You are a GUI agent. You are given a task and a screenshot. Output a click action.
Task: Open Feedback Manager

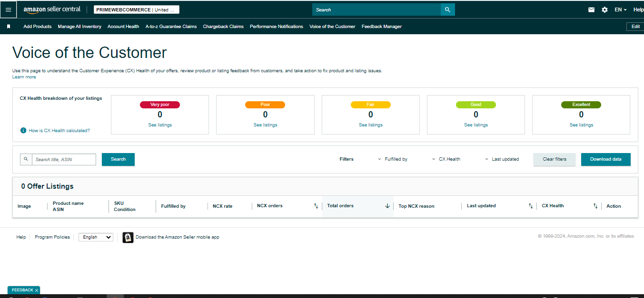[x=382, y=27]
